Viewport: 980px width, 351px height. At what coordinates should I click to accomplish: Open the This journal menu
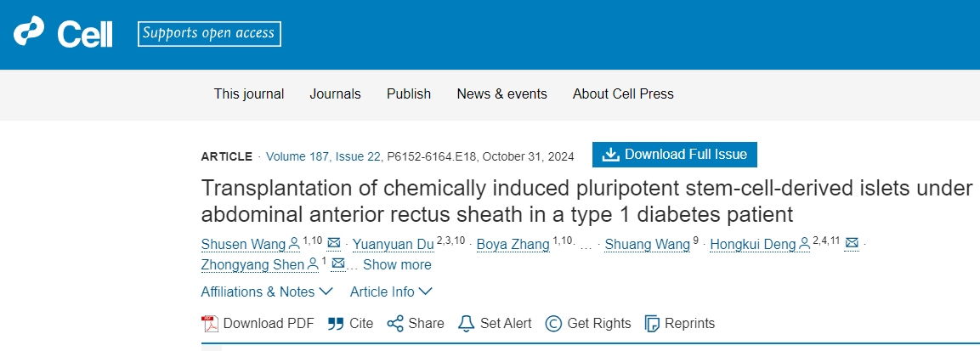pos(249,93)
